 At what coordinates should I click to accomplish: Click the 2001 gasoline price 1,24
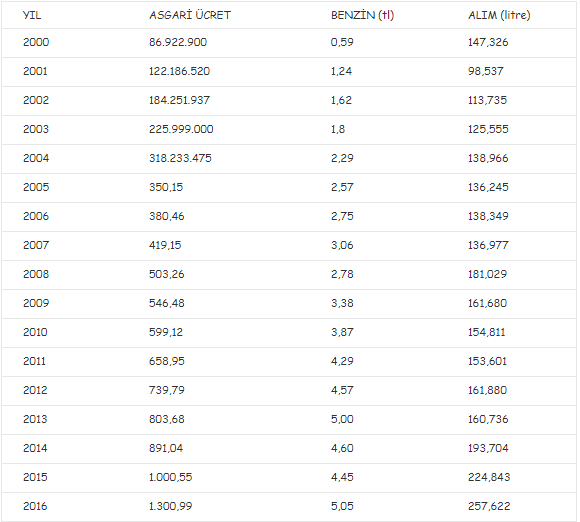pos(341,71)
